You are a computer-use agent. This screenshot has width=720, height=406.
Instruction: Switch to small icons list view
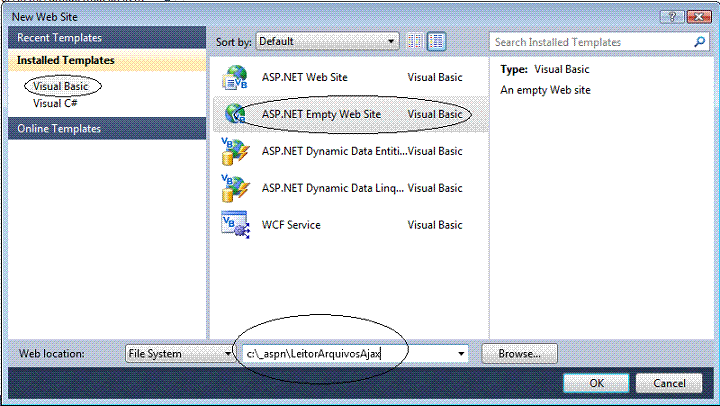(x=416, y=42)
